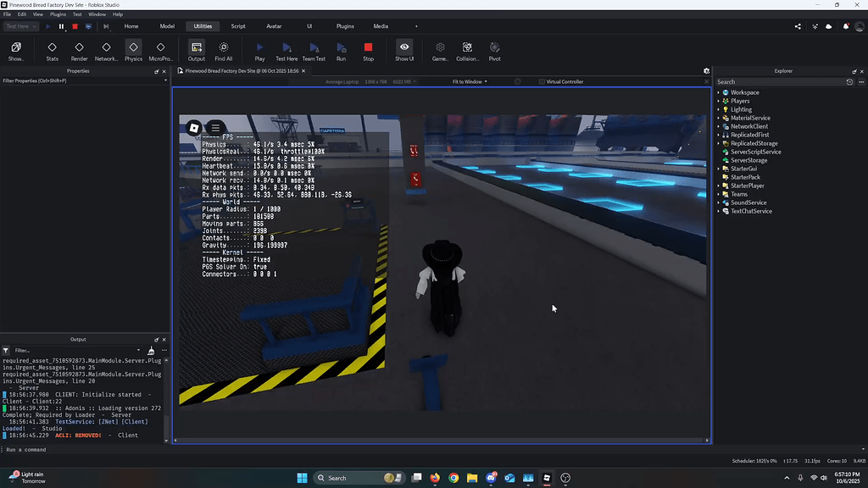The width and height of the screenshot is (868, 488).
Task: Pause the simulation with Pause icon
Action: 63,26
